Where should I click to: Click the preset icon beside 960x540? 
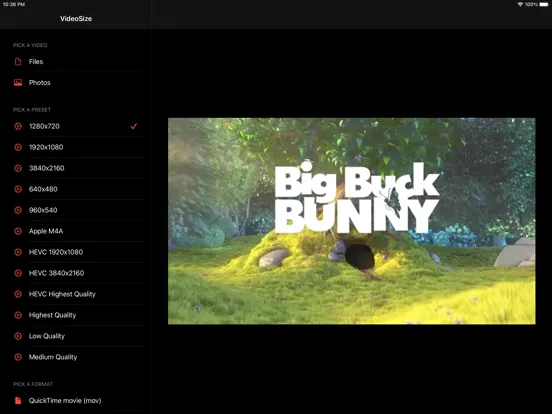[x=18, y=210]
